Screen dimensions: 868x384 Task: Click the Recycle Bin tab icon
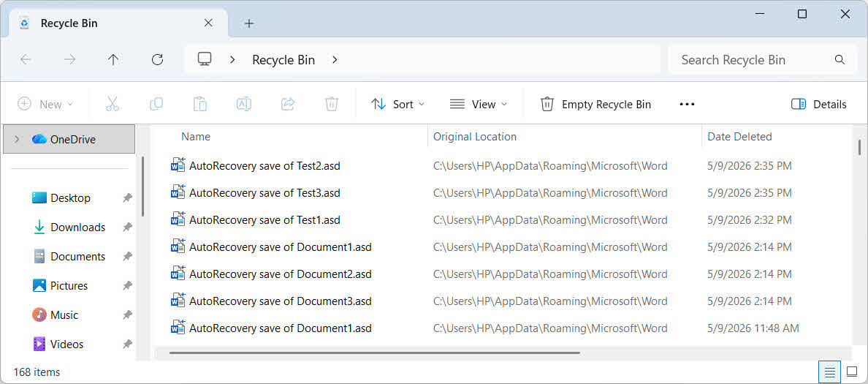(24, 23)
